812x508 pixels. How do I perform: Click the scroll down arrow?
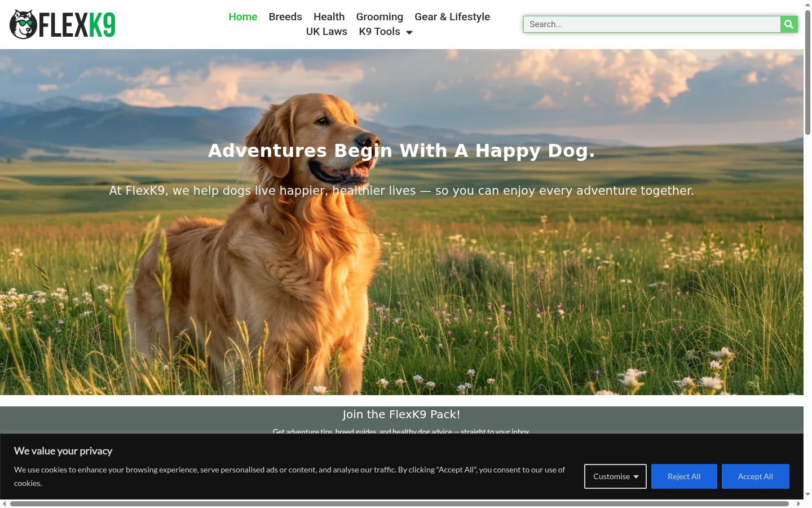(x=807, y=494)
